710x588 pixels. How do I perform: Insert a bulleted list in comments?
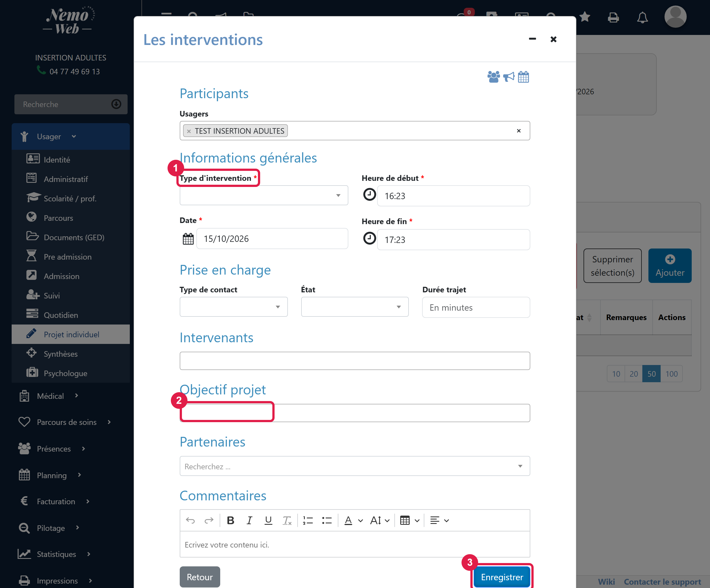(x=327, y=520)
